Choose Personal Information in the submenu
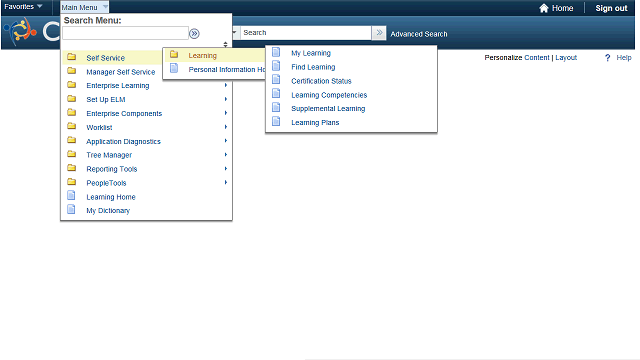640x360 pixels. tap(227, 69)
